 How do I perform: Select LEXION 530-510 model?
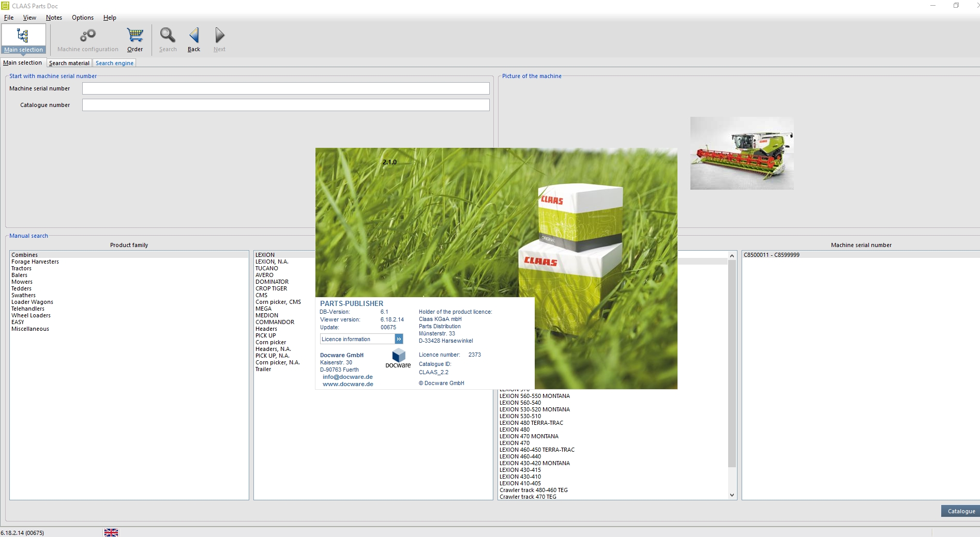[613, 416]
